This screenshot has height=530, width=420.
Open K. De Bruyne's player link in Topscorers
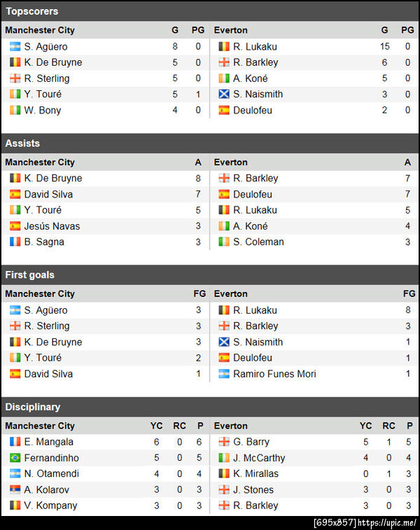point(52,62)
